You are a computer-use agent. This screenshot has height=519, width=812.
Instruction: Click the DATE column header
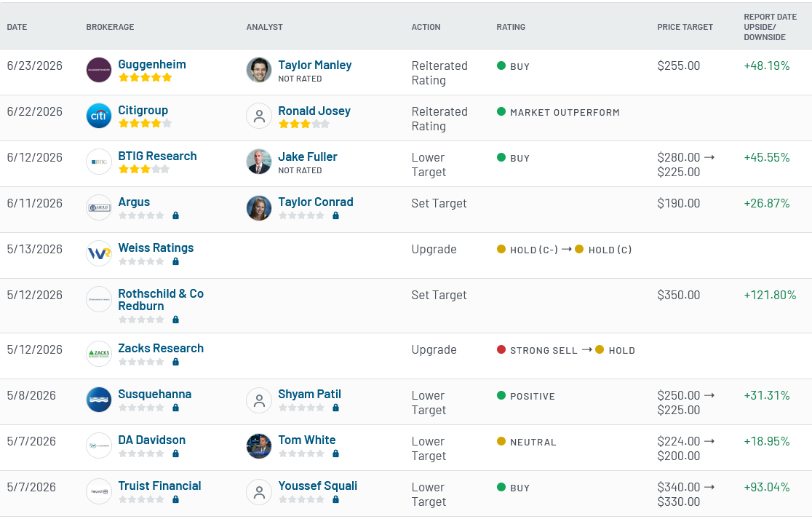(x=17, y=27)
